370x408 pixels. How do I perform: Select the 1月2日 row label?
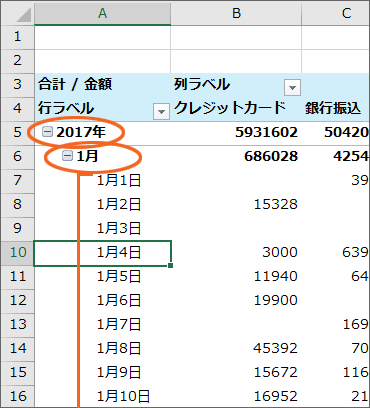pos(119,205)
